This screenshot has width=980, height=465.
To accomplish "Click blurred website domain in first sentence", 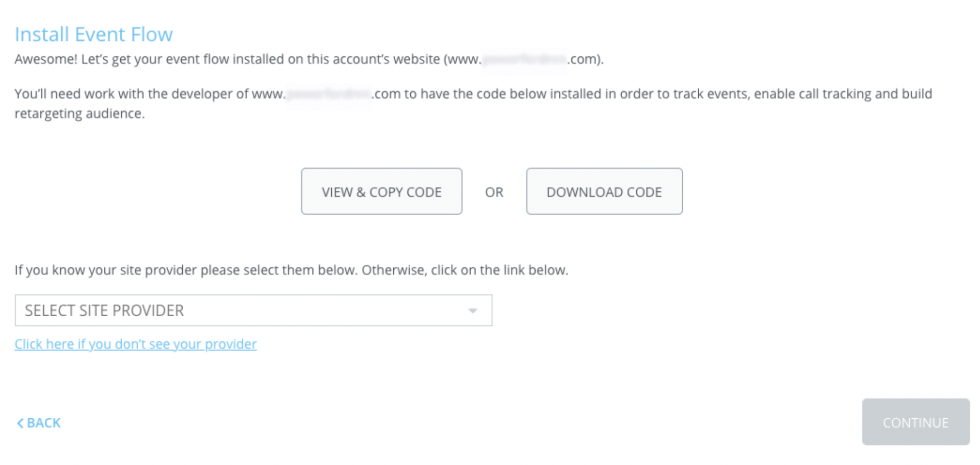I will pos(524,59).
